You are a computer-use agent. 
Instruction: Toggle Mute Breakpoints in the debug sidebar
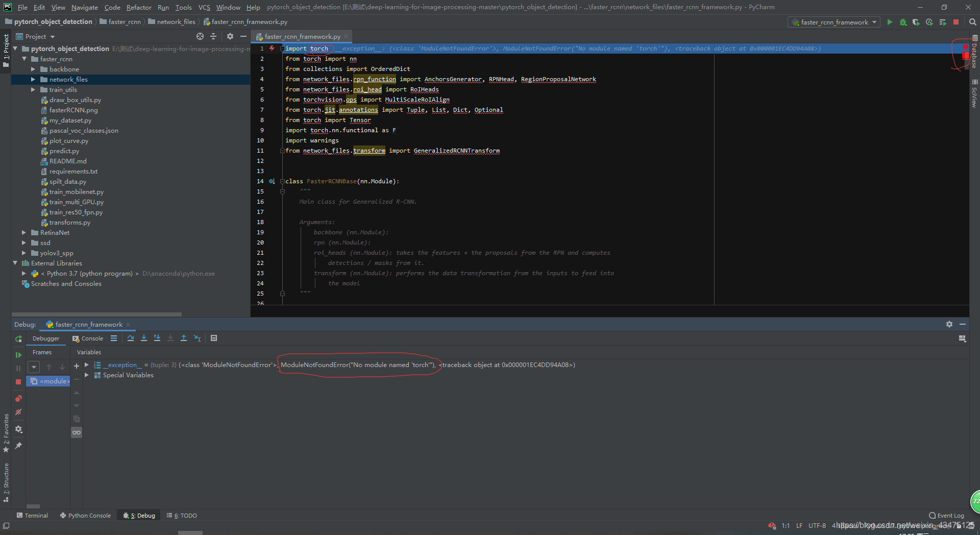coord(18,412)
